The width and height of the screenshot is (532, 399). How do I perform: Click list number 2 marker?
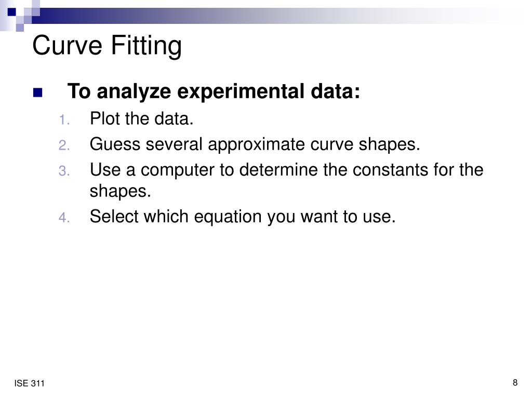pyautogui.click(x=64, y=145)
